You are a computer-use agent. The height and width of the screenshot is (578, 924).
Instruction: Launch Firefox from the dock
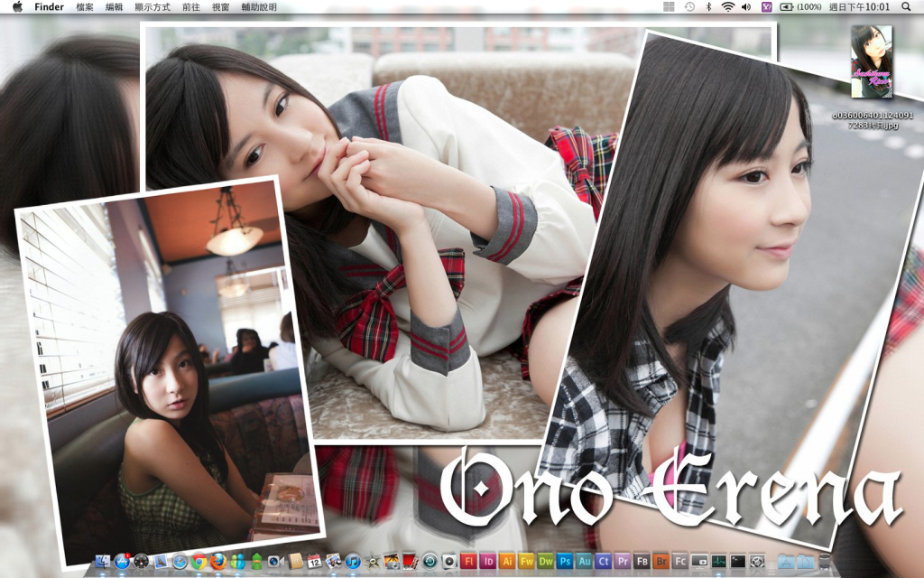coord(218,561)
